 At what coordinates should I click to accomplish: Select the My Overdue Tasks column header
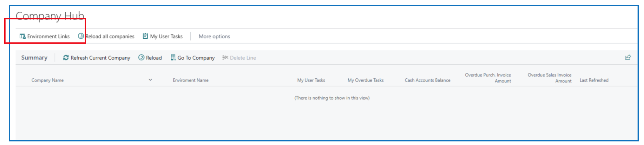[x=365, y=80]
